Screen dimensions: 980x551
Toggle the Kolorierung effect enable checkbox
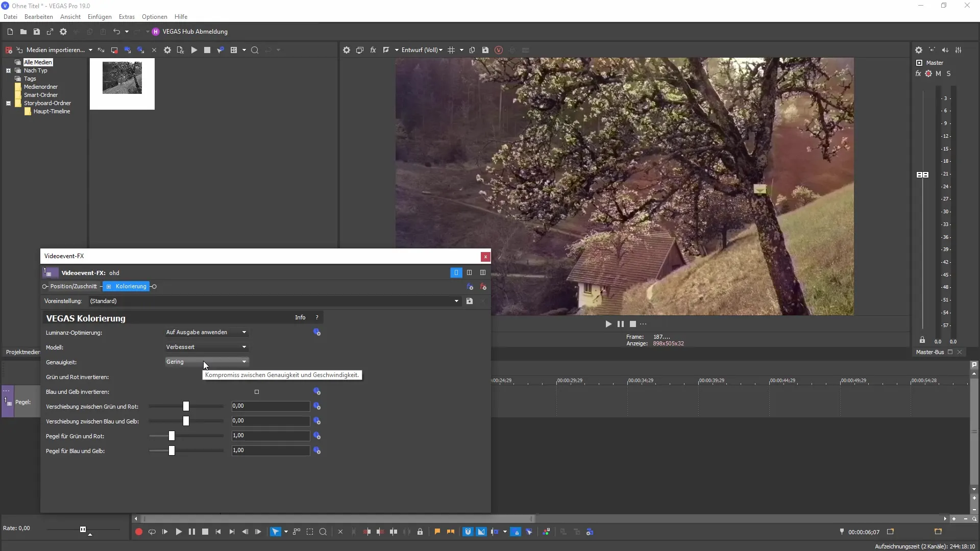tap(109, 287)
